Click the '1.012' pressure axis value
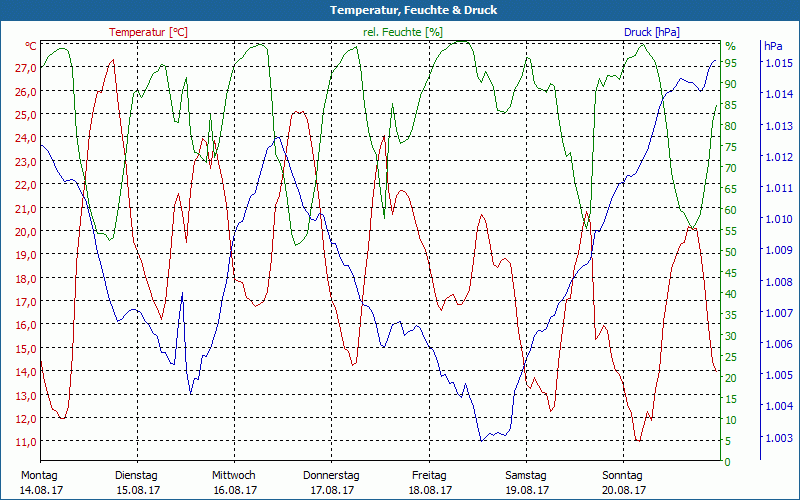 tap(779, 157)
